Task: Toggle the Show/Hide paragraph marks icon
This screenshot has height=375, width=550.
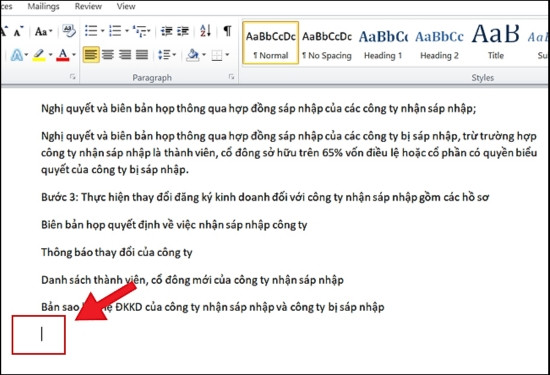Action: tap(227, 31)
